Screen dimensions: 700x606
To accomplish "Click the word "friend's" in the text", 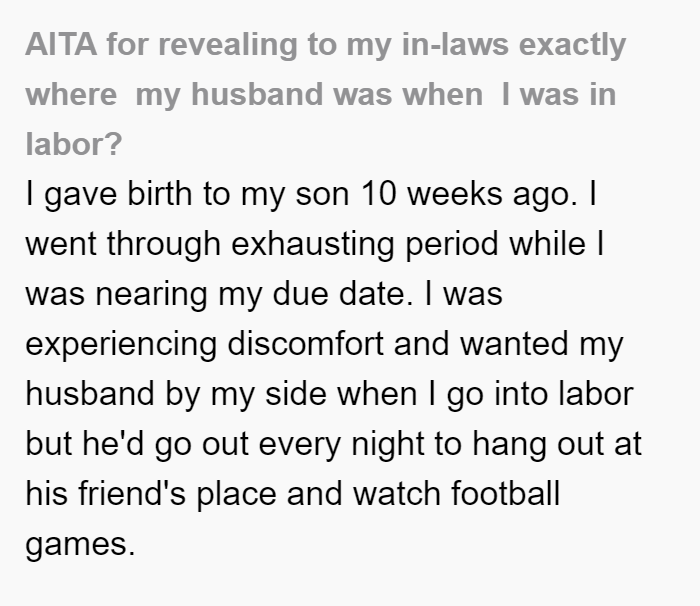I will (x=132, y=494).
